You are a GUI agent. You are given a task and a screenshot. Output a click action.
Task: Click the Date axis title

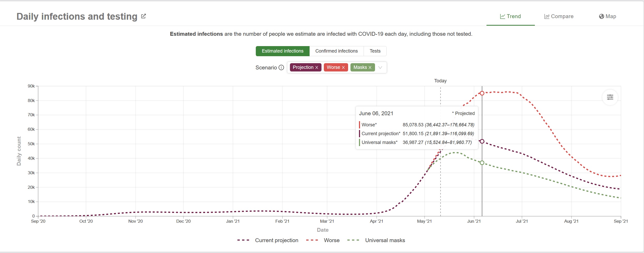click(x=323, y=230)
